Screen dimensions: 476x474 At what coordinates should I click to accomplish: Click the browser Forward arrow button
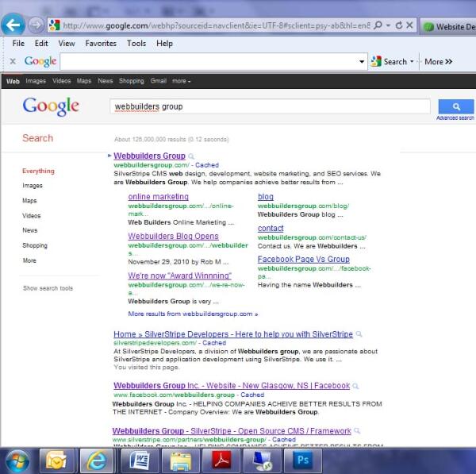click(x=36, y=25)
